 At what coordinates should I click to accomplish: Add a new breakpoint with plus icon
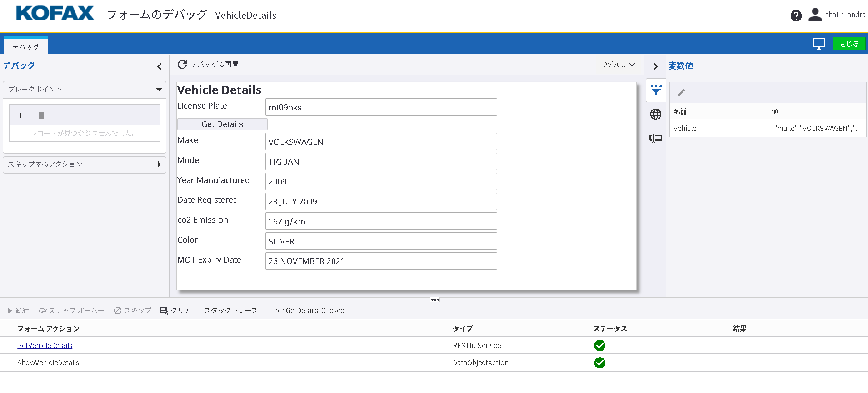[x=21, y=115]
